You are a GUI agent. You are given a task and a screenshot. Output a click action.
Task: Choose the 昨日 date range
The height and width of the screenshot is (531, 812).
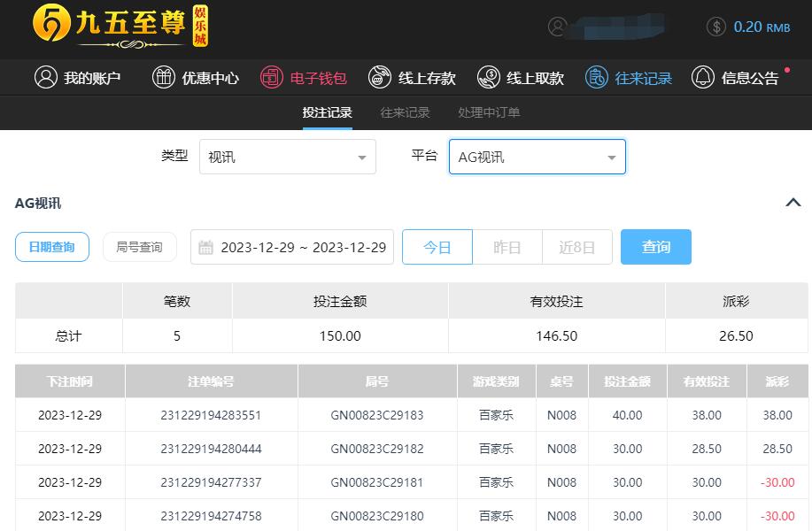click(x=507, y=247)
